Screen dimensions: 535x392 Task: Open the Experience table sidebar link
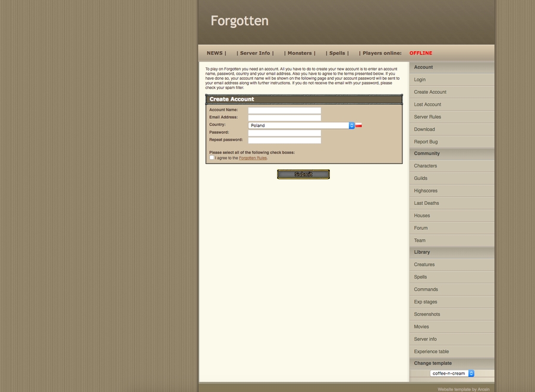click(432, 352)
